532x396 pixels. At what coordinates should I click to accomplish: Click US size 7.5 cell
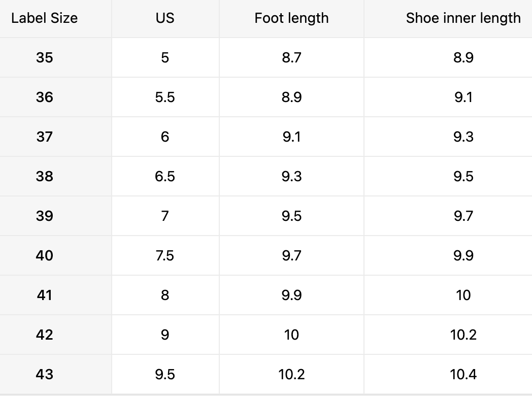[x=165, y=255]
